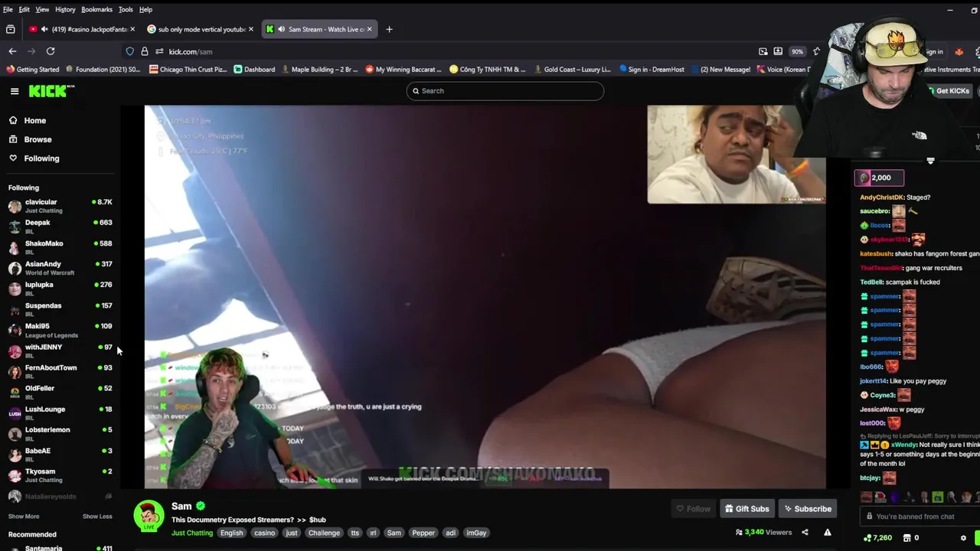The height and width of the screenshot is (551, 980).
Task: Open the History menu
Action: point(65,9)
